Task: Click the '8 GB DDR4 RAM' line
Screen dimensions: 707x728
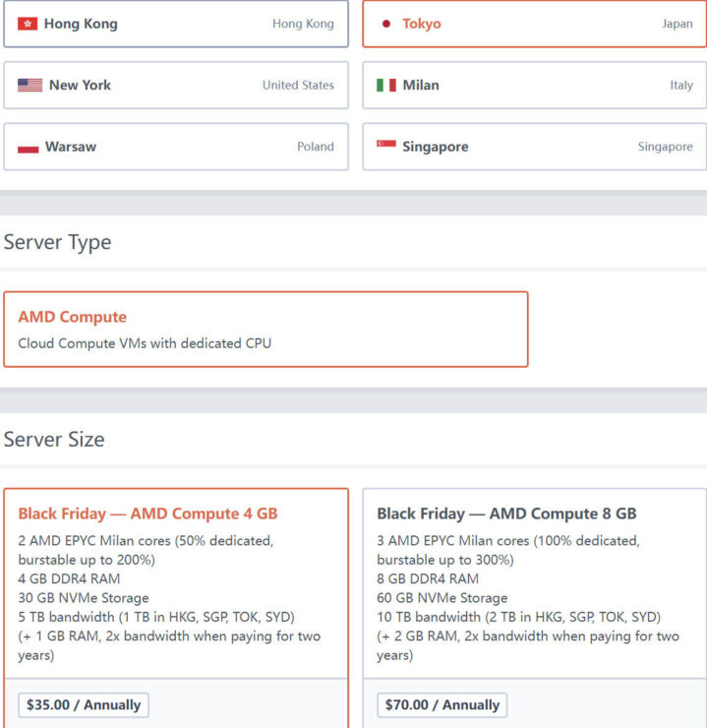Action: (x=428, y=578)
